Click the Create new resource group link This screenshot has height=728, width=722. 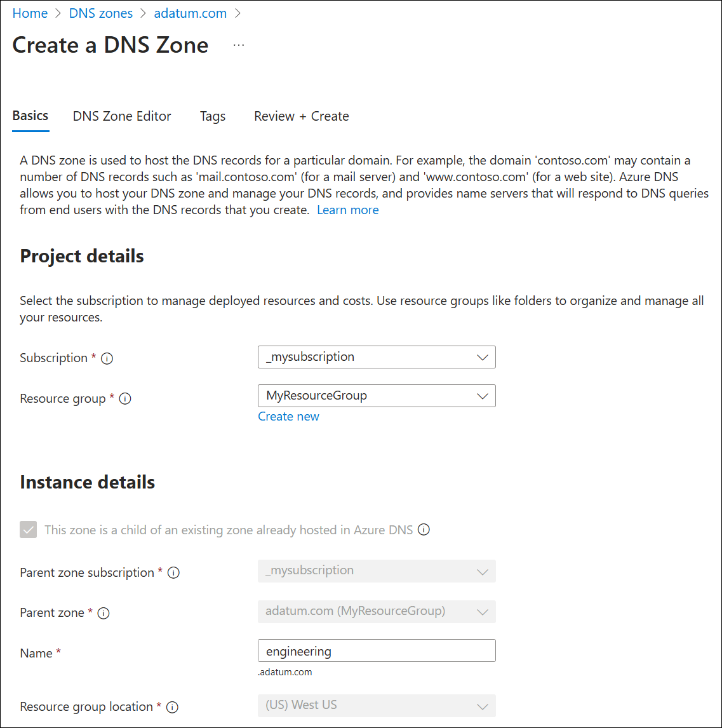coord(288,417)
